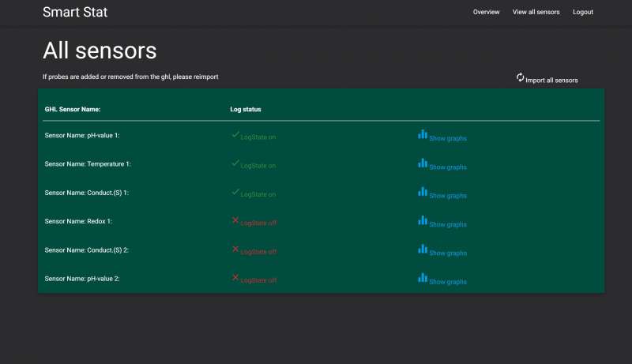Click the green checkmark for pH-value 1
Viewport: 632px width, 364px height.
click(235, 135)
